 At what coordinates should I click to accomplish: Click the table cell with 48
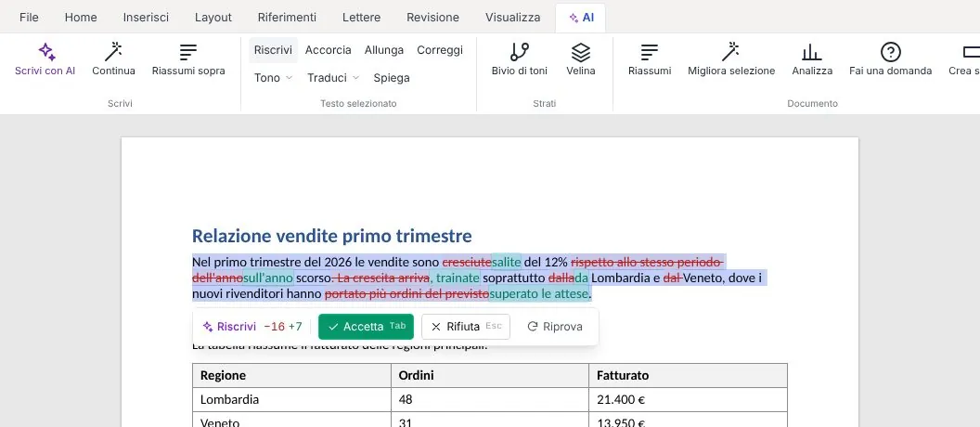[x=489, y=399]
